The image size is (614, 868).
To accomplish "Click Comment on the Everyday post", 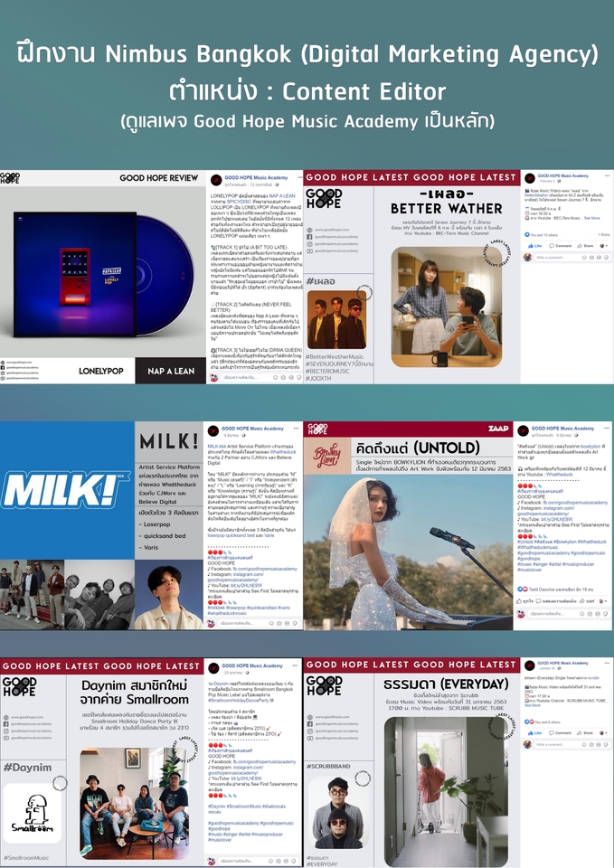I will [560, 733].
